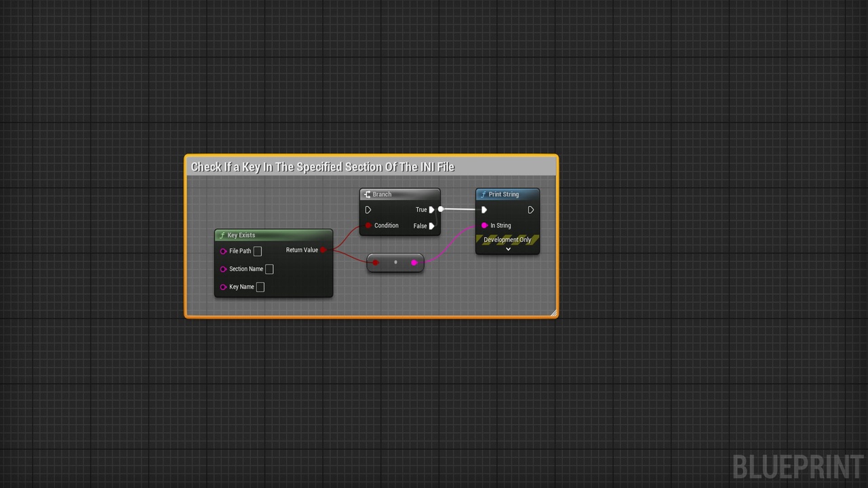This screenshot has width=868, height=488.
Task: Click the Return Value output pin
Action: (323, 250)
